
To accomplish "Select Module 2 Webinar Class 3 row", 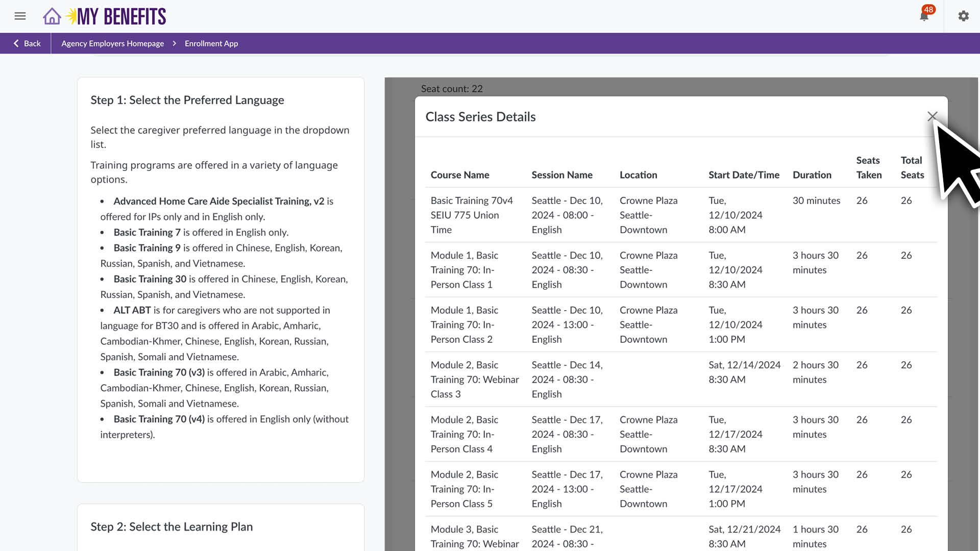I will (474, 379).
